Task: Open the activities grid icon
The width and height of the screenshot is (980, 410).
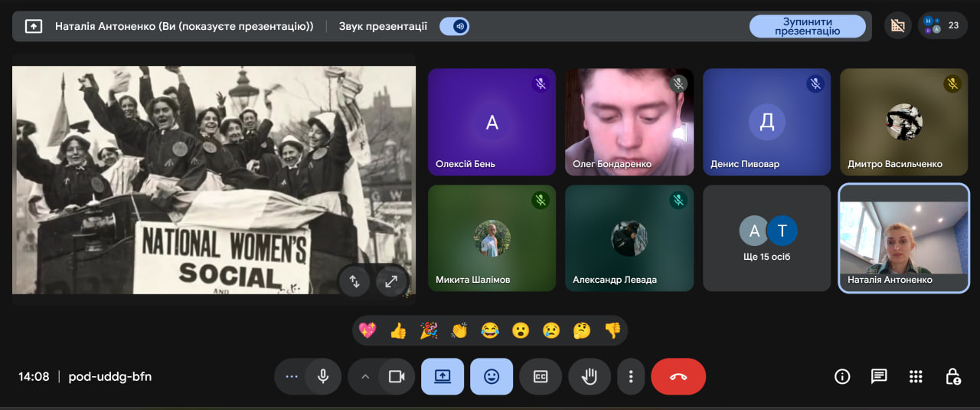Action: point(916,376)
